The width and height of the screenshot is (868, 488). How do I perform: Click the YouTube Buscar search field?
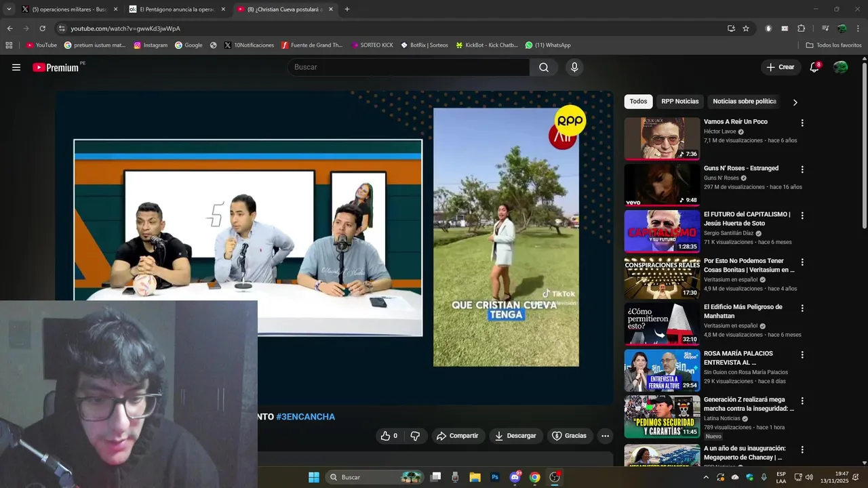pos(408,67)
